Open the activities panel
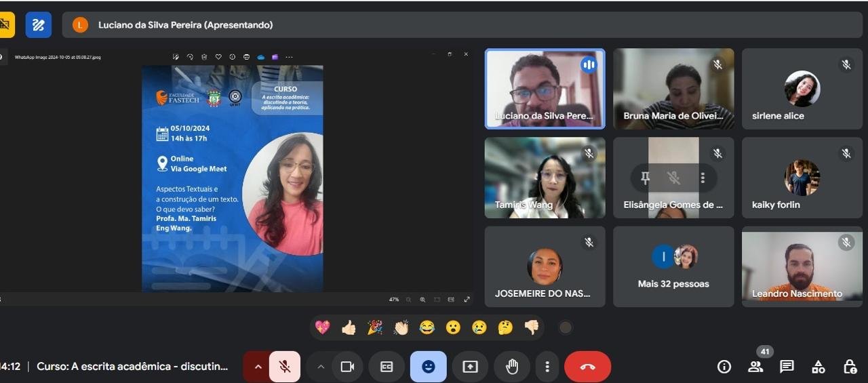The width and height of the screenshot is (868, 383). click(818, 367)
